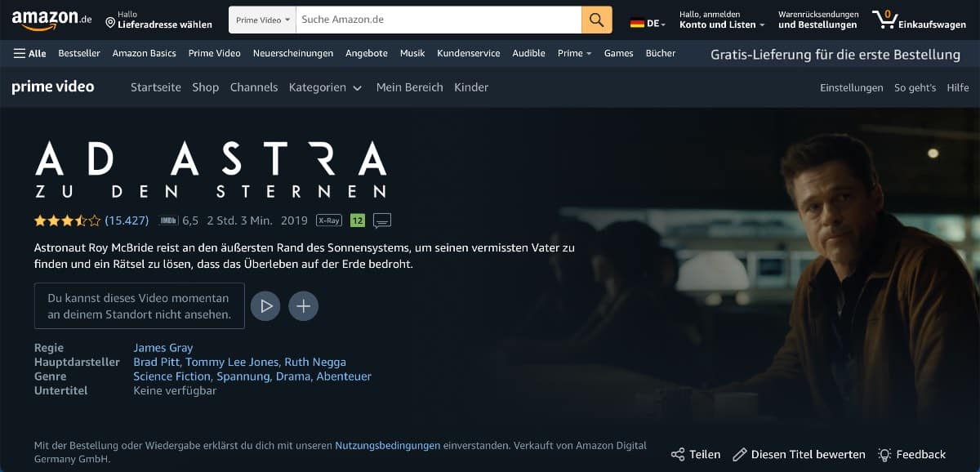Open the Prime Video search category dropdown
This screenshot has height=472, width=980.
[261, 20]
